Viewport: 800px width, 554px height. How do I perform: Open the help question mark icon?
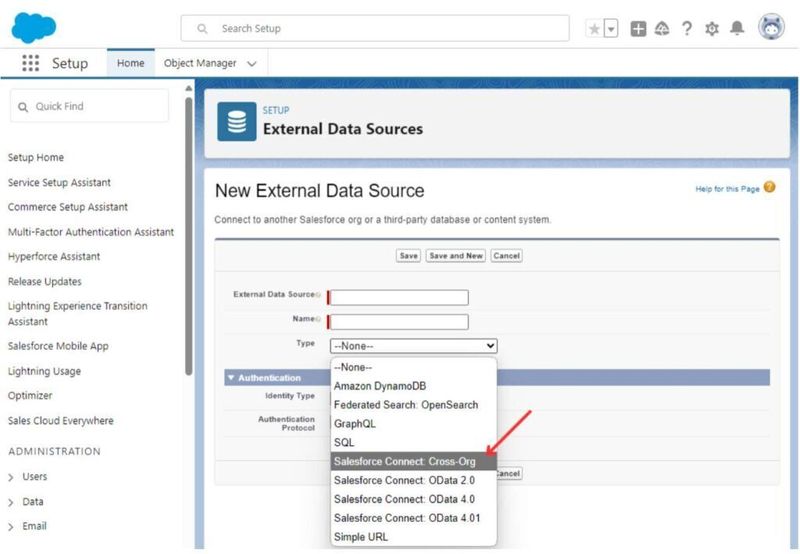coord(687,29)
